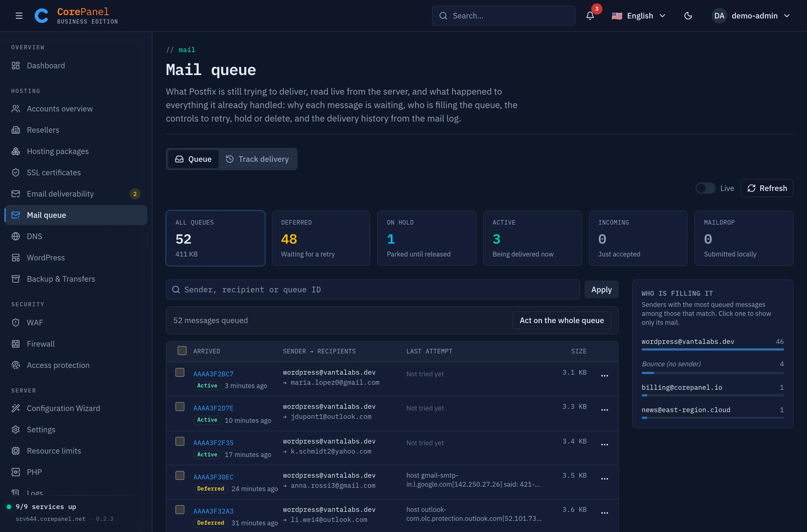This screenshot has width=807, height=532.
Task: Click the Refresh button
Action: pyautogui.click(x=767, y=188)
